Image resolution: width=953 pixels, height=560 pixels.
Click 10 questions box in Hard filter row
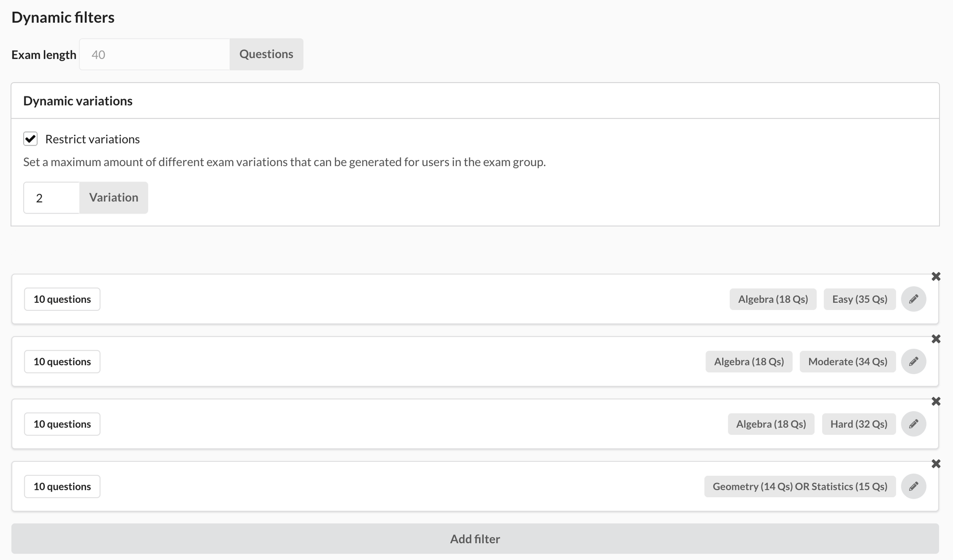tap(62, 424)
